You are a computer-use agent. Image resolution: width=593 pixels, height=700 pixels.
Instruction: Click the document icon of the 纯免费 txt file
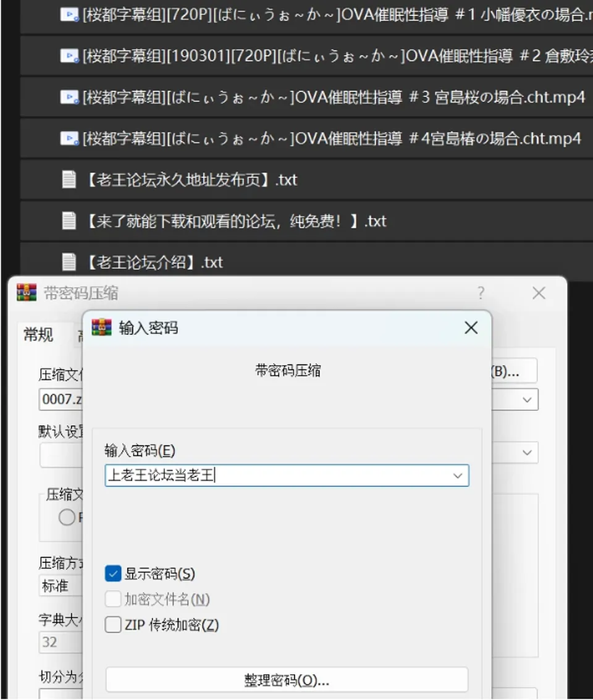pyautogui.click(x=69, y=221)
